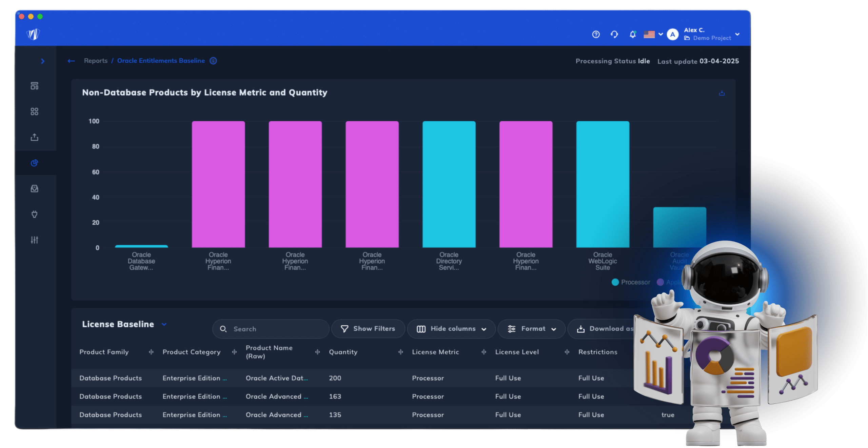The width and height of the screenshot is (868, 448).
Task: Click into the Search field
Action: point(271,329)
